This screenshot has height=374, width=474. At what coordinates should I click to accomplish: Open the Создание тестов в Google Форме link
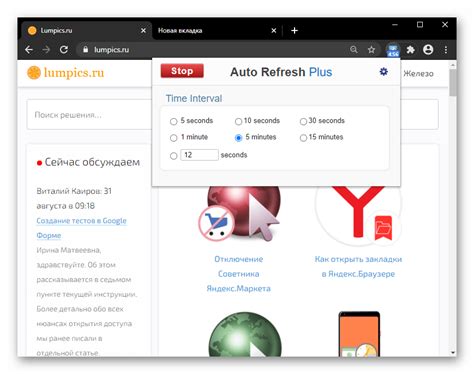81,228
